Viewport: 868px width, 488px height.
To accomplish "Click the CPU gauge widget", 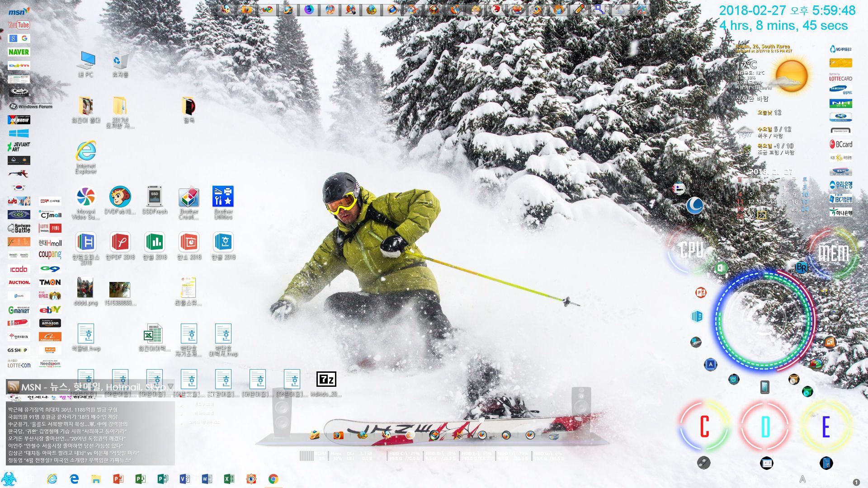I will pos(692,250).
